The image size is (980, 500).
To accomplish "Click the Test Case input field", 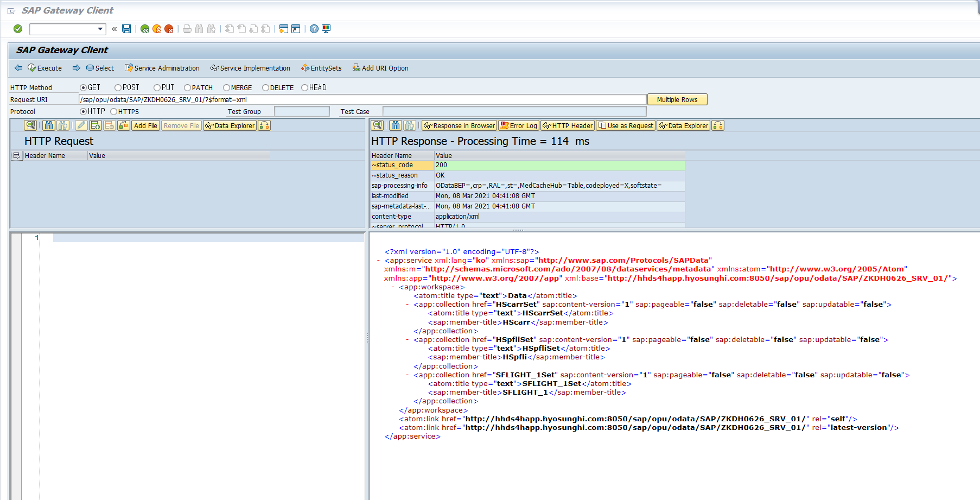I will point(514,111).
